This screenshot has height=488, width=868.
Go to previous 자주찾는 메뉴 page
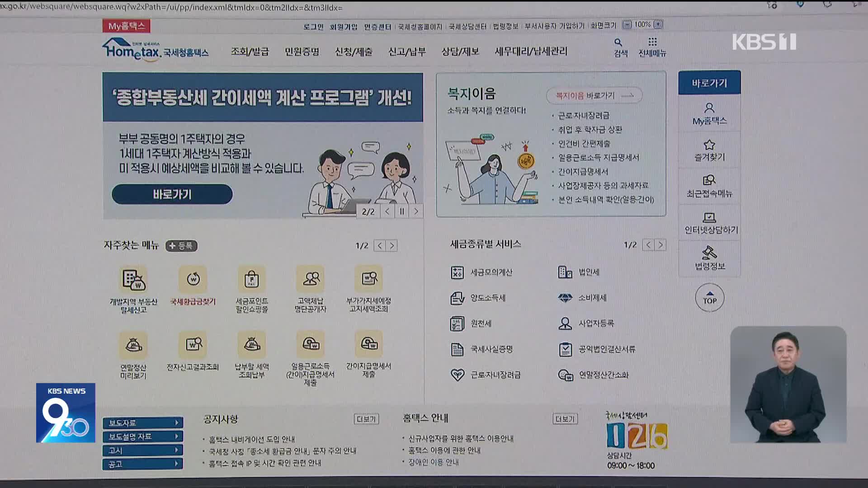coord(380,246)
